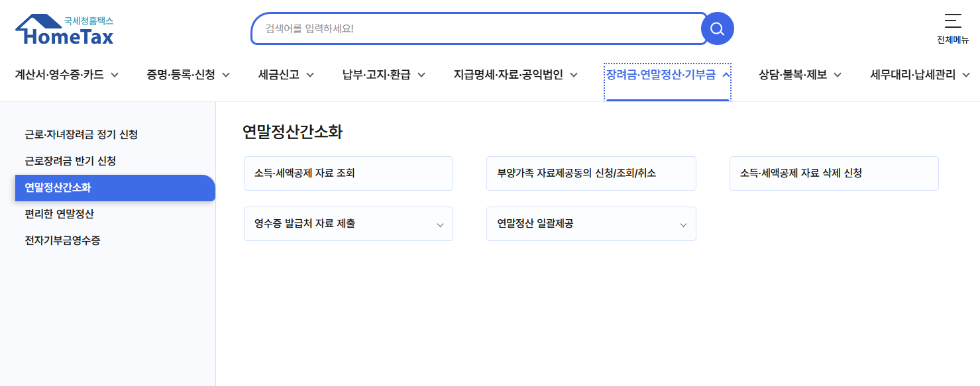Expand the 증명·등록·신청 dropdown

pos(188,75)
